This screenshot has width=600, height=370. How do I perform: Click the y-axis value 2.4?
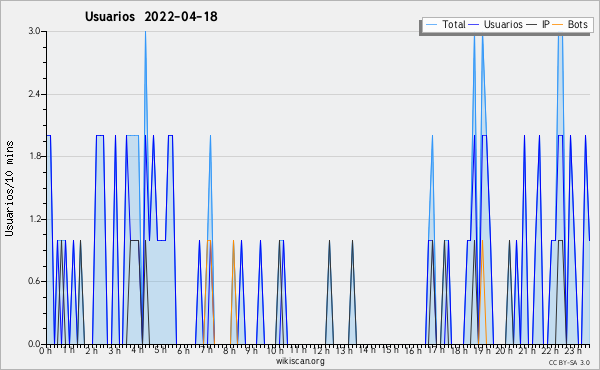(34, 94)
